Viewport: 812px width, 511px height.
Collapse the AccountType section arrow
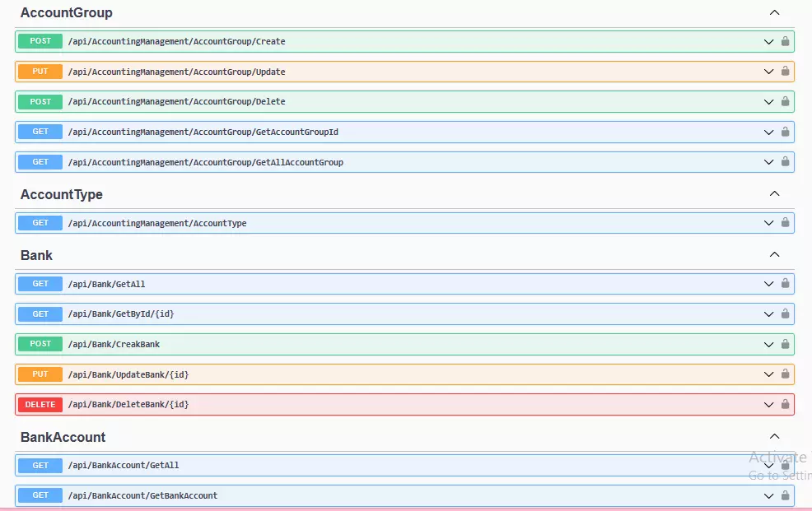pyautogui.click(x=774, y=193)
